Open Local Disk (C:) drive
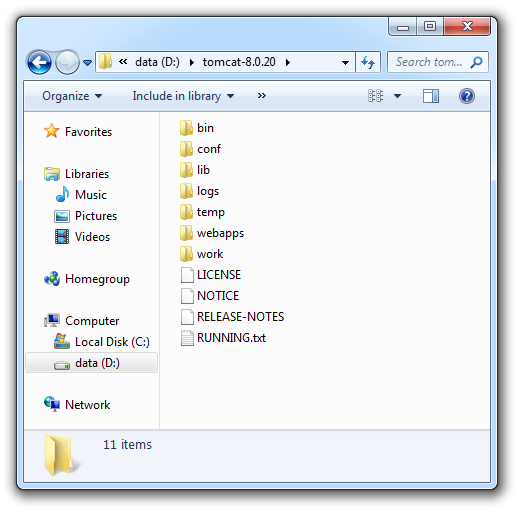 112,342
